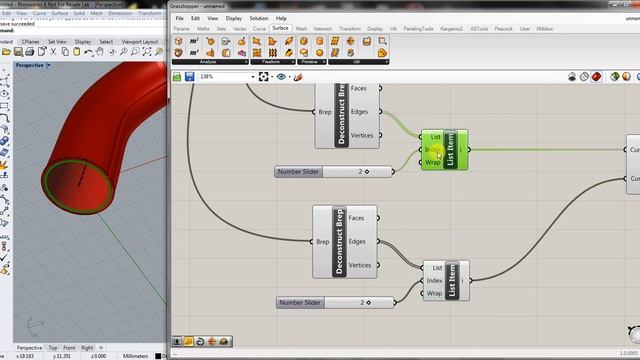The height and width of the screenshot is (360, 640).
Task: Switch to the Mesh component tab
Action: [x=301, y=29]
